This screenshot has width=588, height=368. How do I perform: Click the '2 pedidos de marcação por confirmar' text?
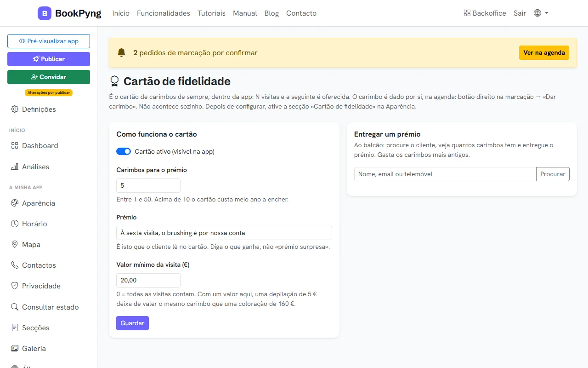[x=195, y=53]
